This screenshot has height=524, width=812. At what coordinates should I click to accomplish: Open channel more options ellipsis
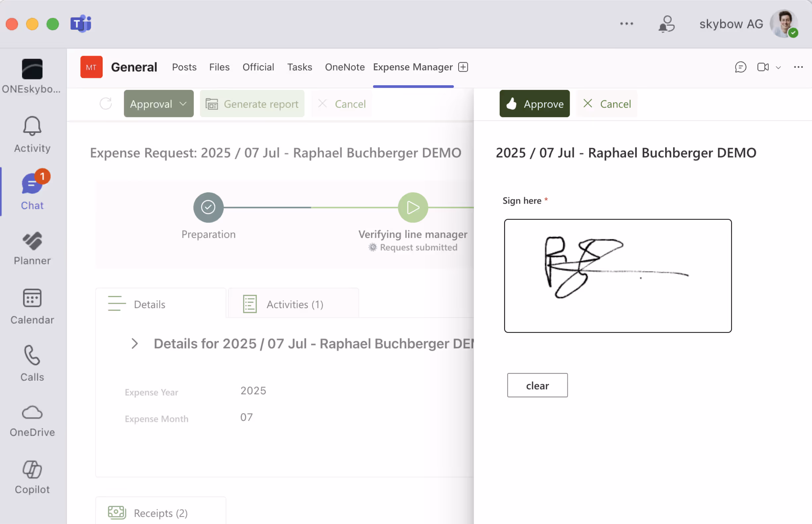point(798,67)
